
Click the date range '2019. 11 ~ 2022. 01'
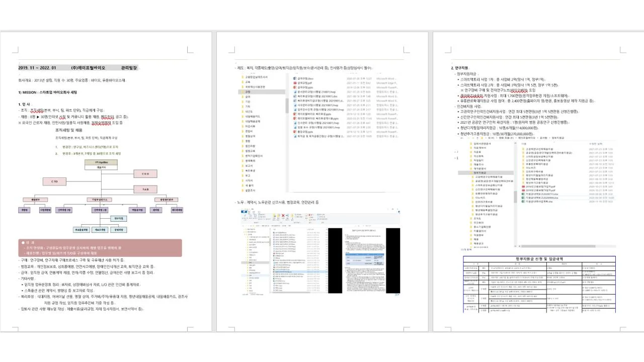pos(37,68)
